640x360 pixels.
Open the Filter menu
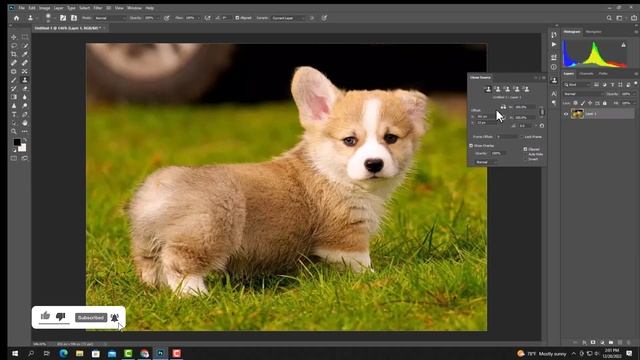pos(98,8)
